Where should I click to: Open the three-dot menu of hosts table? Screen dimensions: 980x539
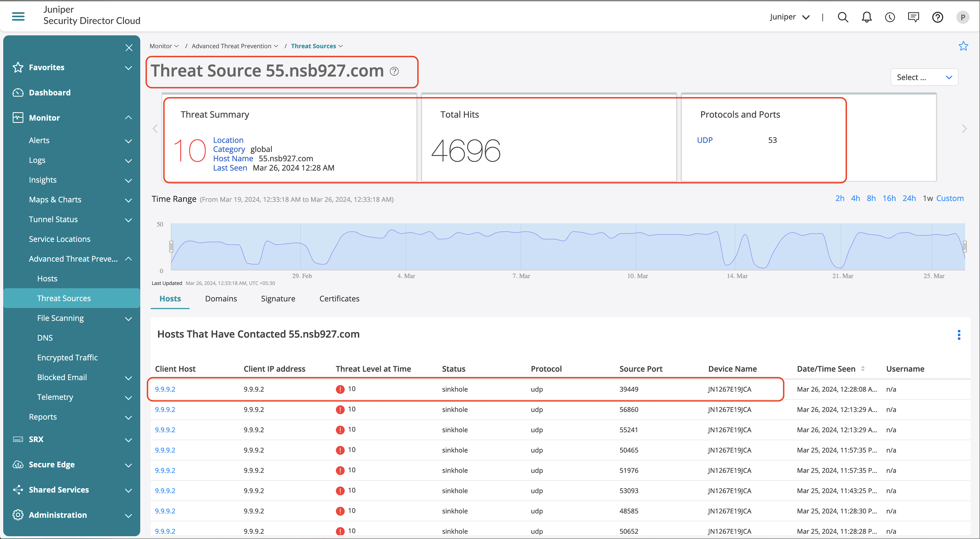[959, 335]
